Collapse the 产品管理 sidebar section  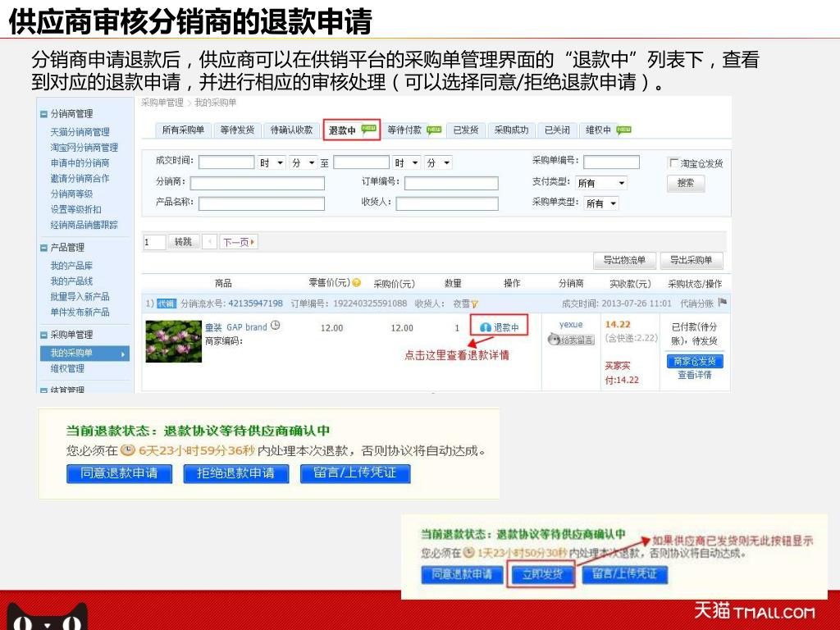[x=44, y=248]
